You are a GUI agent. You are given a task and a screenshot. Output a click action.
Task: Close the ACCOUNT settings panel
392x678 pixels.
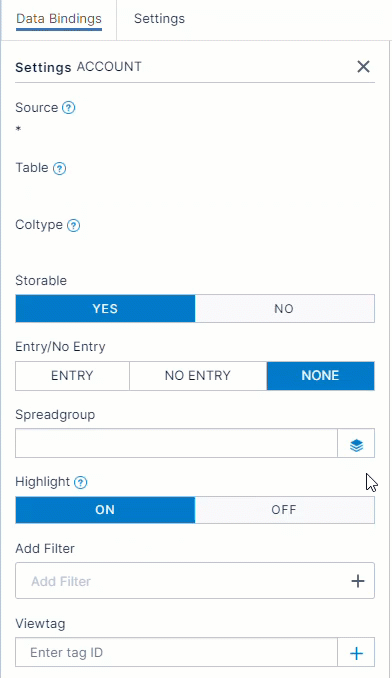(x=363, y=67)
